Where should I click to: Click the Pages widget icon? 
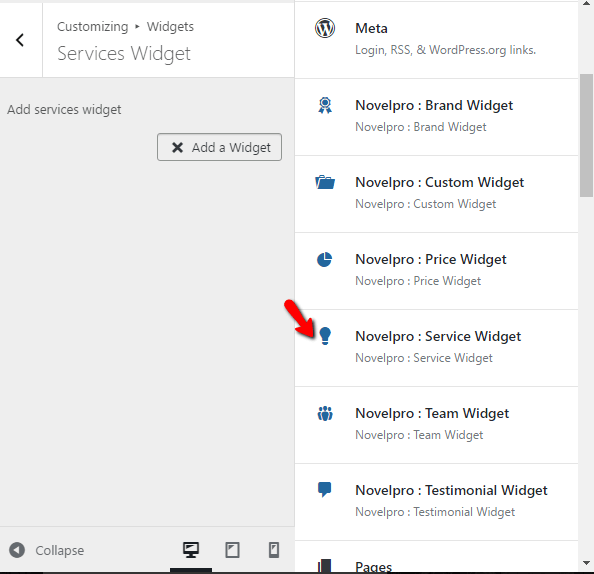(325, 565)
